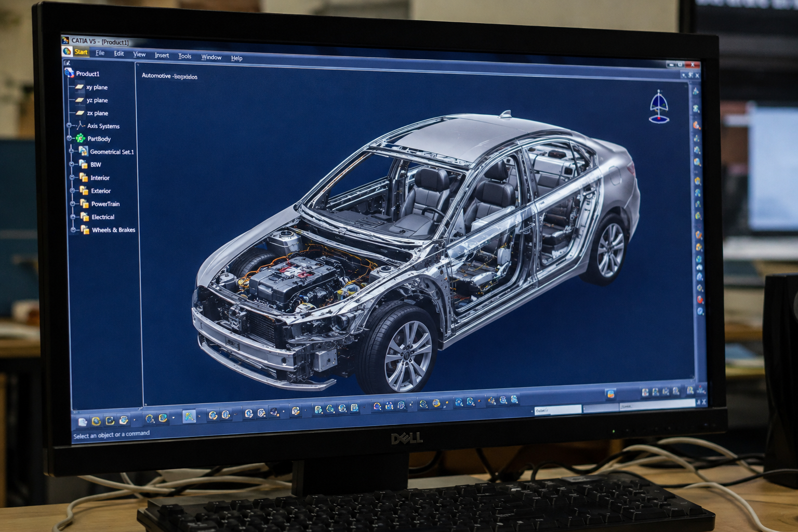Open the Tools menu
The image size is (798, 532).
[x=185, y=56]
